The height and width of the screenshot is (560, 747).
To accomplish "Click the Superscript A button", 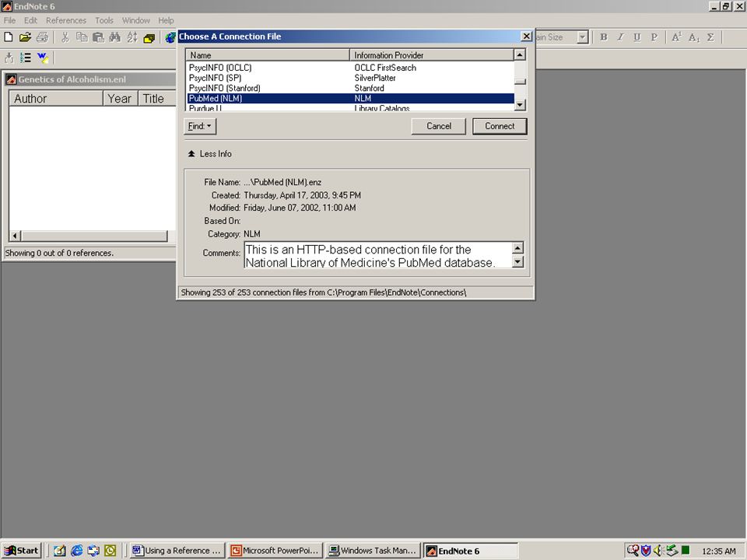I will (x=676, y=37).
